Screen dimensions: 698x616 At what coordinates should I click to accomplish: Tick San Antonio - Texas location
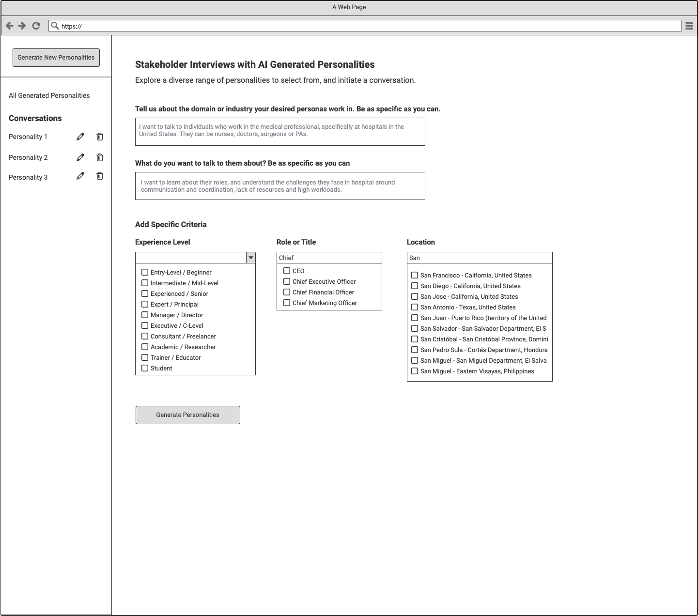[415, 307]
